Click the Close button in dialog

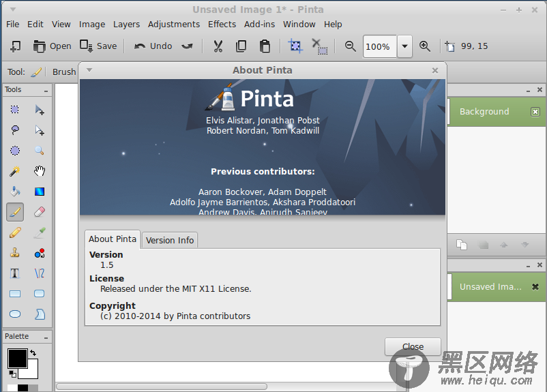click(x=413, y=346)
